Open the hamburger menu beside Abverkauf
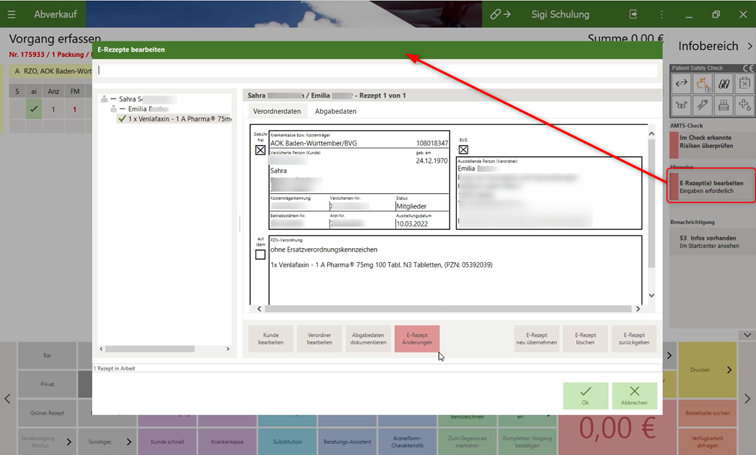 pyautogui.click(x=12, y=14)
